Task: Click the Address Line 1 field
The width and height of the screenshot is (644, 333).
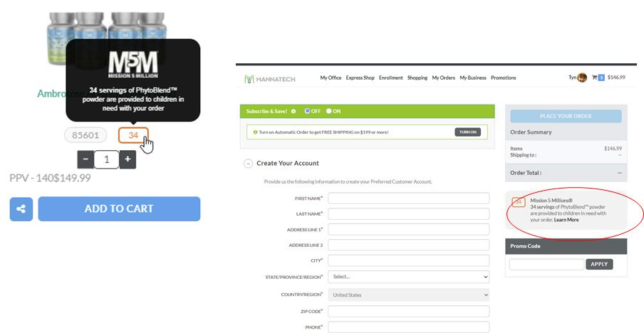Action: pyautogui.click(x=409, y=229)
